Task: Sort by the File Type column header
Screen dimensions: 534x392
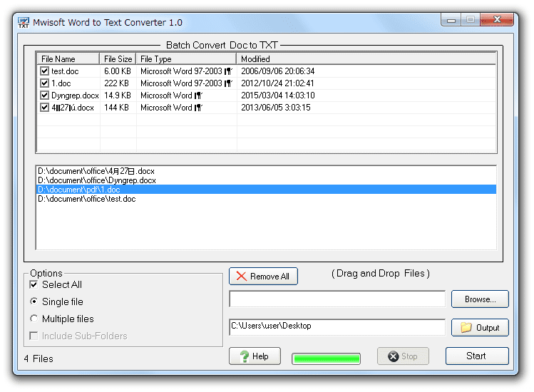Action: (x=186, y=59)
